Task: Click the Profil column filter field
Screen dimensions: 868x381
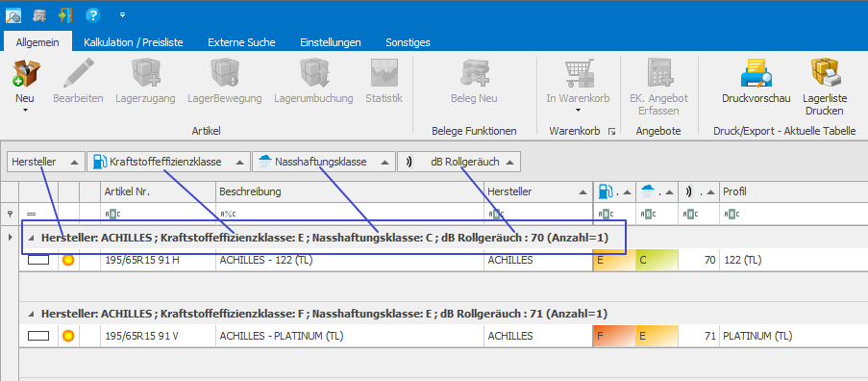Action: pos(793,214)
